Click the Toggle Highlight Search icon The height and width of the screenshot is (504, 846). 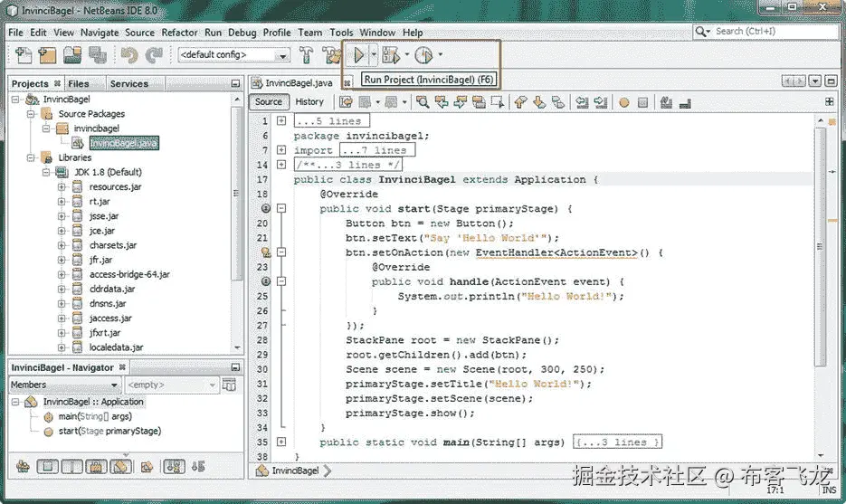click(x=479, y=102)
